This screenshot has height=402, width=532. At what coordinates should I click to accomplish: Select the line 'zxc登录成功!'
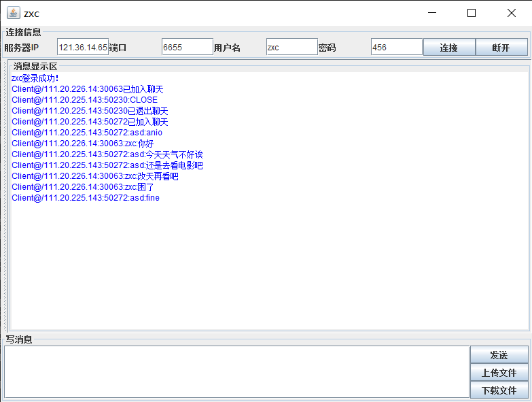pyautogui.click(x=35, y=78)
